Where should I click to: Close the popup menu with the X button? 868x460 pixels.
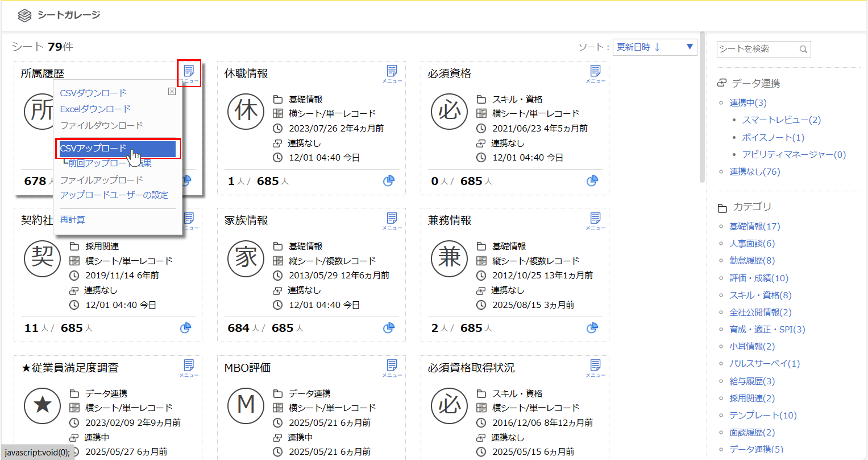coord(172,91)
